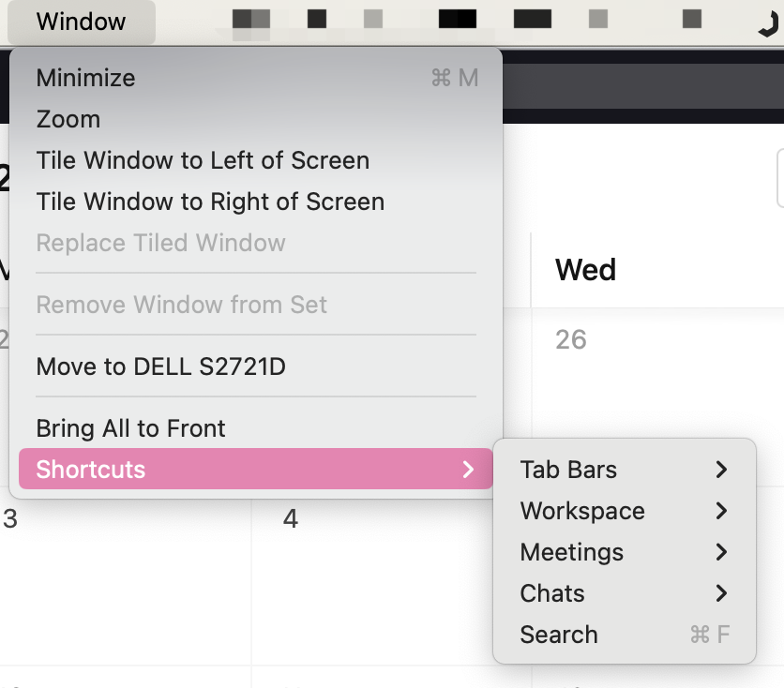This screenshot has width=784, height=688.
Task: Open the Meetings shortcuts submenu
Action: 572,552
